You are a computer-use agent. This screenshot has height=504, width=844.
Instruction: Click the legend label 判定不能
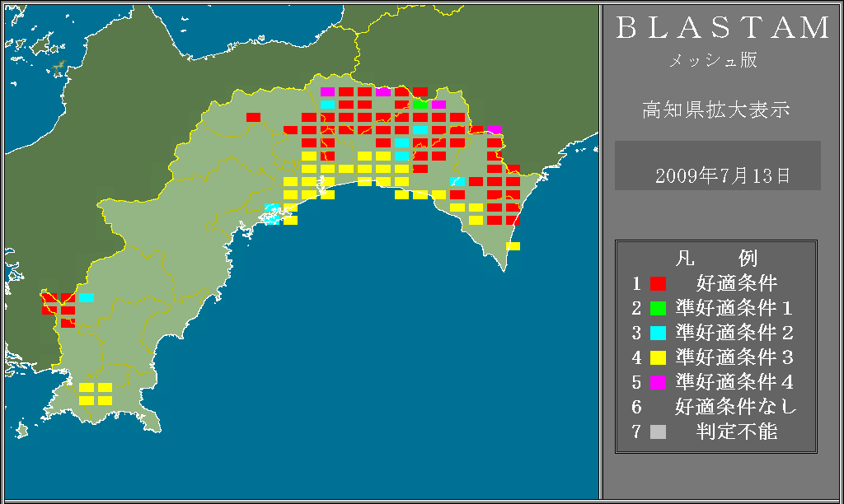pyautogui.click(x=737, y=432)
